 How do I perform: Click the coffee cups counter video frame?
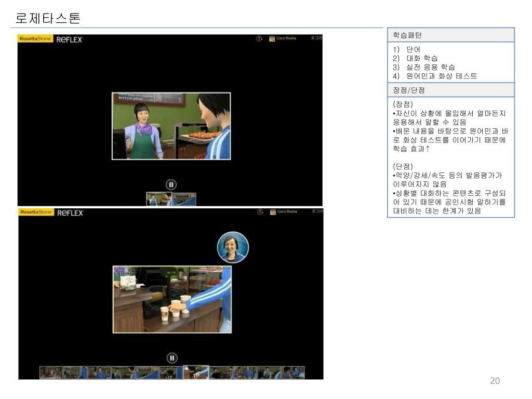point(172,300)
